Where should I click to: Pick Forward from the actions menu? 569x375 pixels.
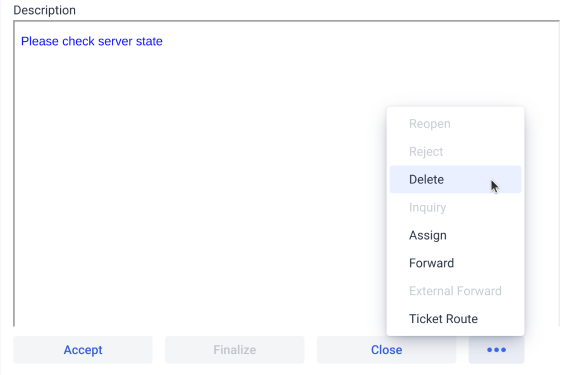(455, 263)
